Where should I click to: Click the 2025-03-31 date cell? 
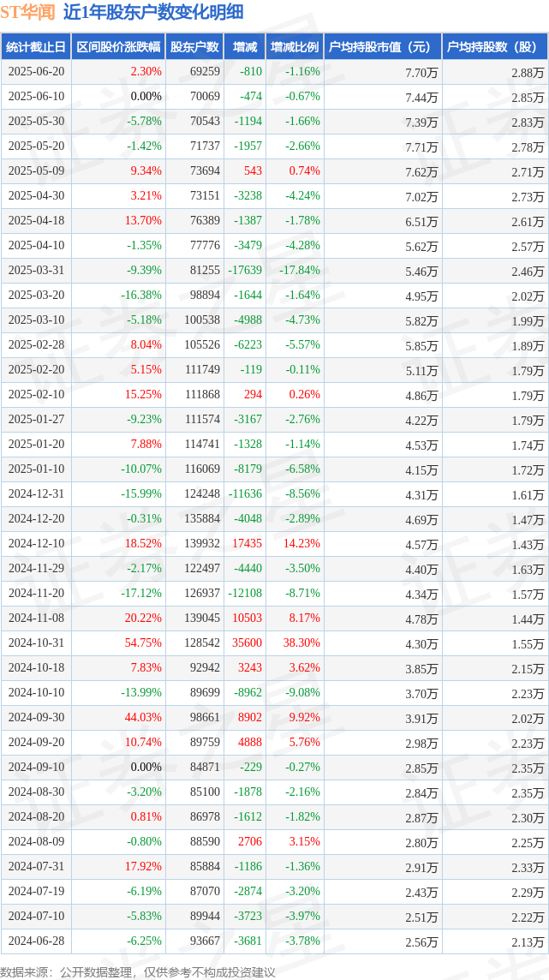click(x=36, y=271)
